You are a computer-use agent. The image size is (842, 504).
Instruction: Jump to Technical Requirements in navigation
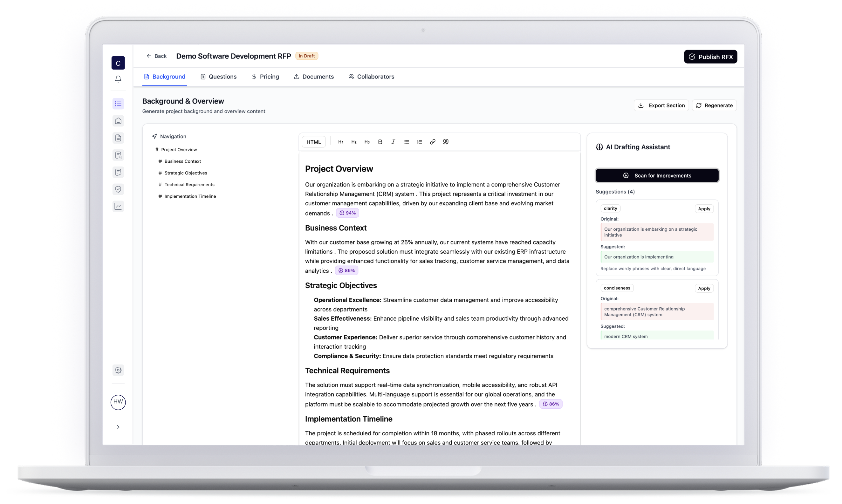[189, 185]
